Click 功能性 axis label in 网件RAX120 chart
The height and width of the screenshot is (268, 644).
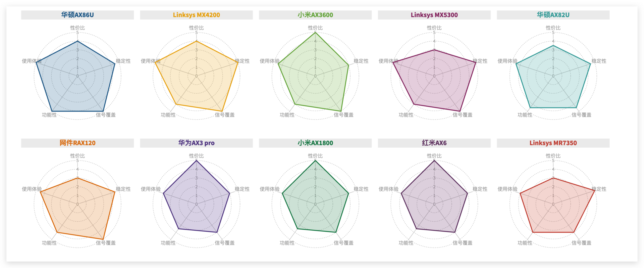click(49, 243)
